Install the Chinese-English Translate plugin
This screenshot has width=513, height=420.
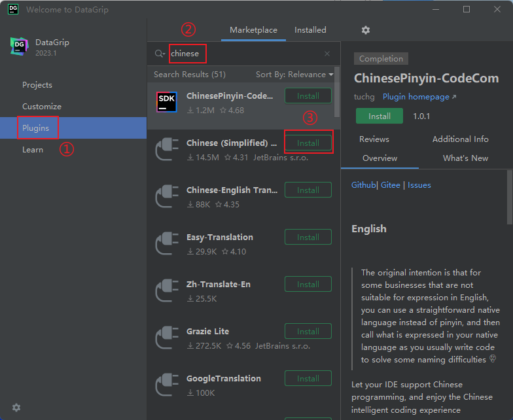click(x=308, y=190)
